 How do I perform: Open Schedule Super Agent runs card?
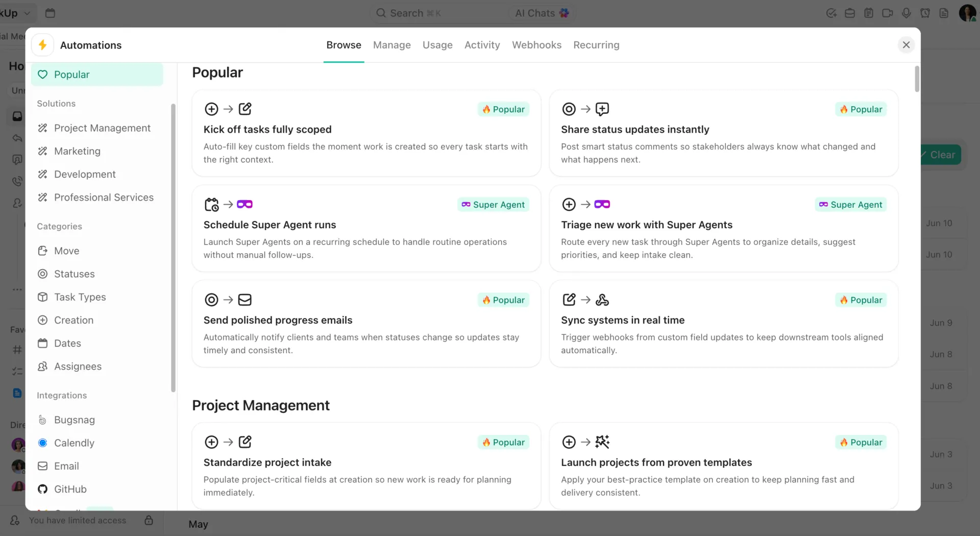click(366, 229)
